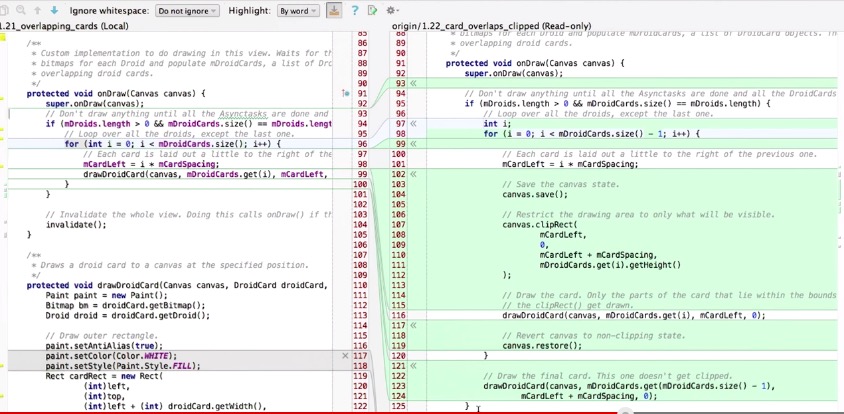The height and width of the screenshot is (414, 844).
Task: Open the Ignore whitespace dropdown
Action: click(x=188, y=10)
